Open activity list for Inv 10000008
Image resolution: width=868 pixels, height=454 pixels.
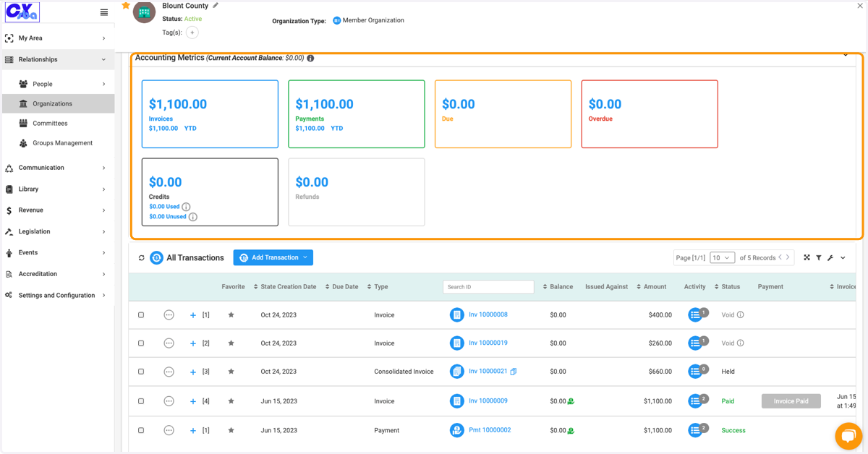click(695, 314)
